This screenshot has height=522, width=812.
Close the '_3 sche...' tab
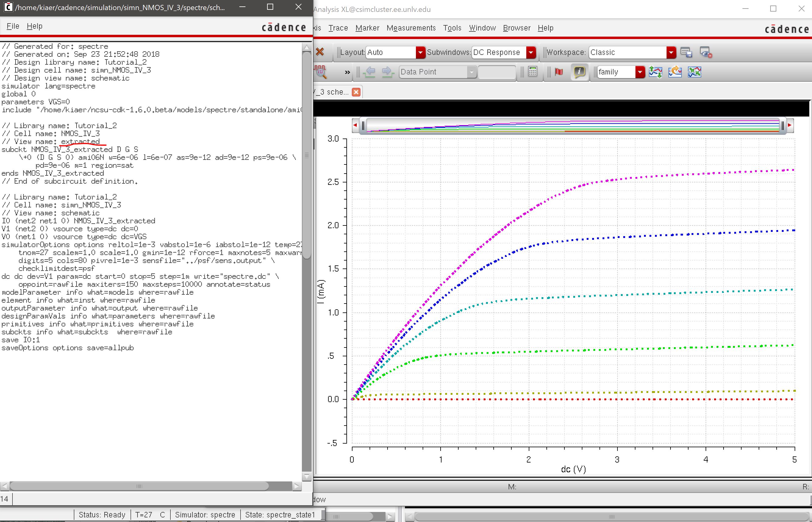coord(356,92)
